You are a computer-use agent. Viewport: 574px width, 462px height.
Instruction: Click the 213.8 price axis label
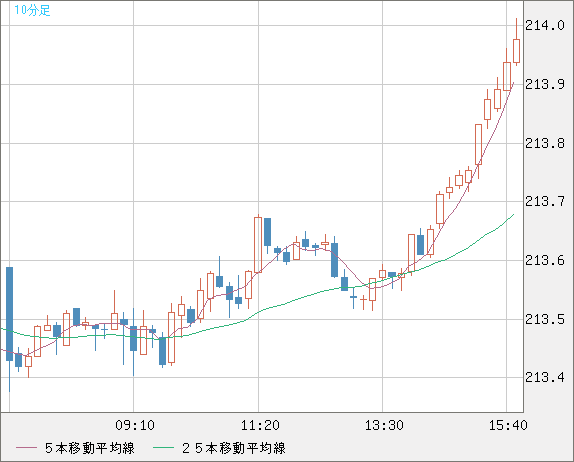[545, 143]
